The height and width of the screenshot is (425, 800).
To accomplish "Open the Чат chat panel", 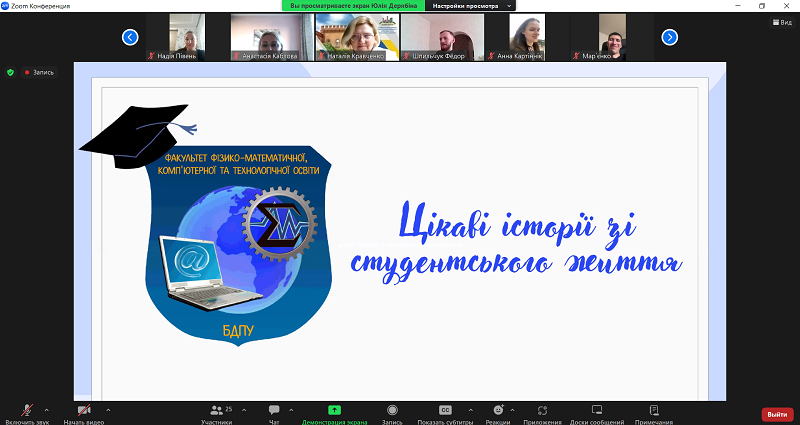I will tap(274, 414).
